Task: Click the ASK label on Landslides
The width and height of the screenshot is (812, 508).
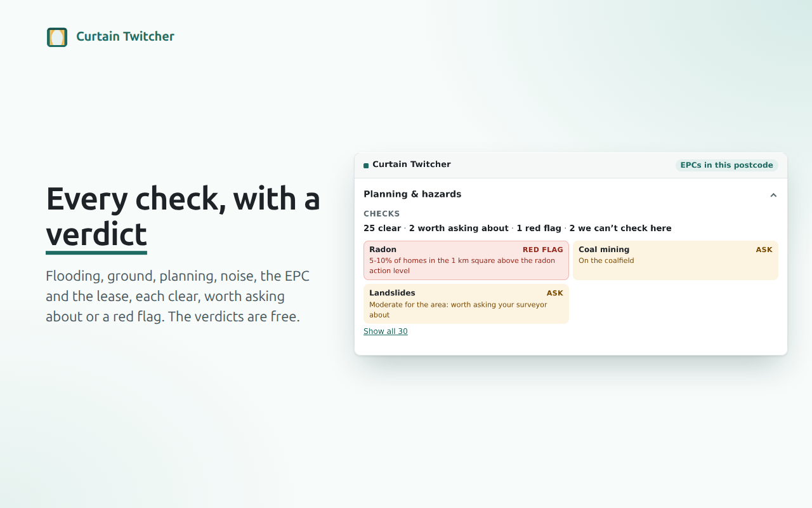Action: click(x=554, y=293)
